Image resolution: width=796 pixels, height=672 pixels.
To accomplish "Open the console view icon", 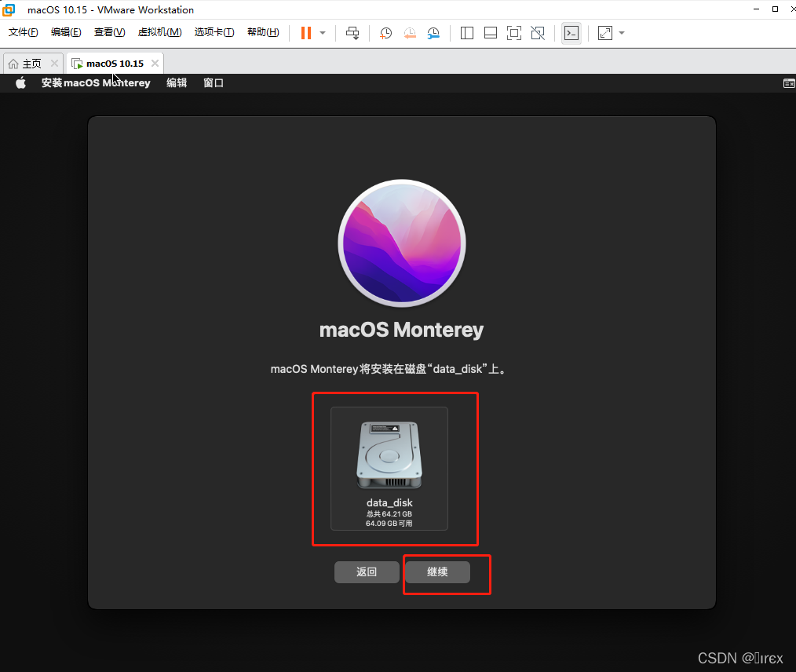I will tap(571, 33).
